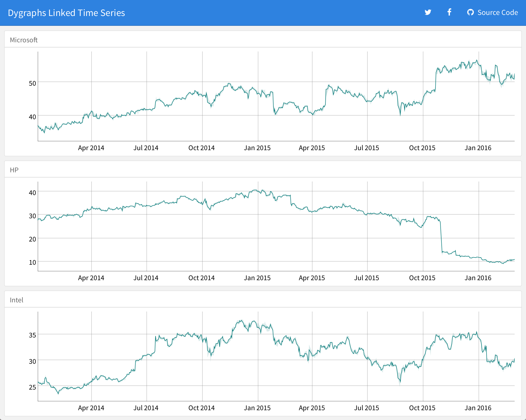Viewport: 526px width, 420px height.
Task: Click the Jul 2014 label on Intel chart
Action: tap(146, 408)
